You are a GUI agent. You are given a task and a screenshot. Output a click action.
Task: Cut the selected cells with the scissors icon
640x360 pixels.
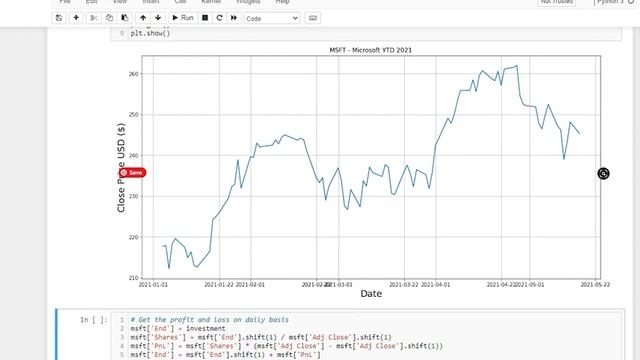[93, 18]
